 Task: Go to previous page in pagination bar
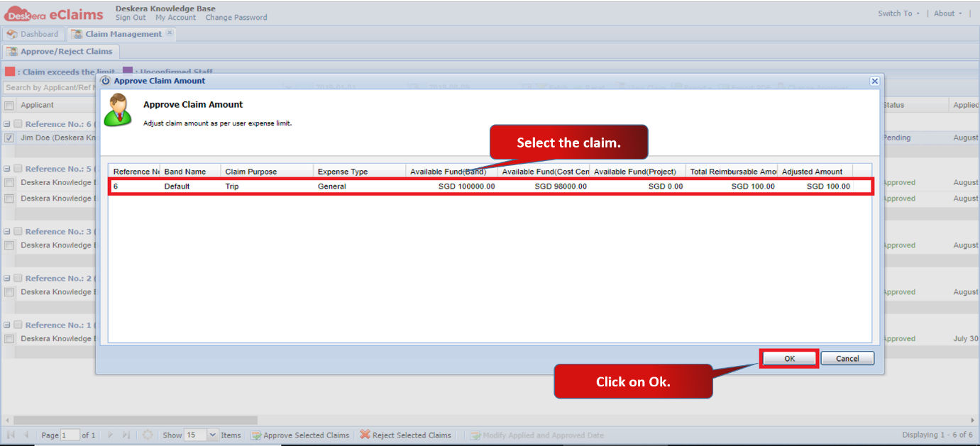(x=26, y=435)
